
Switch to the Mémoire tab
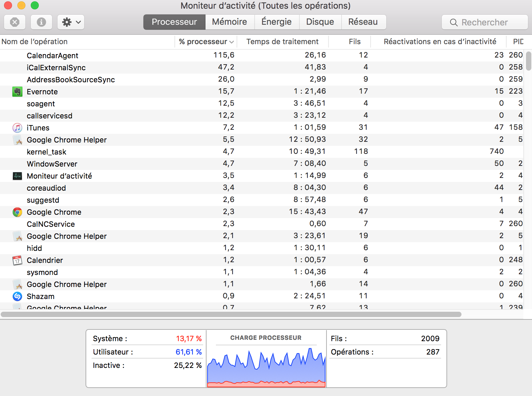tap(230, 22)
